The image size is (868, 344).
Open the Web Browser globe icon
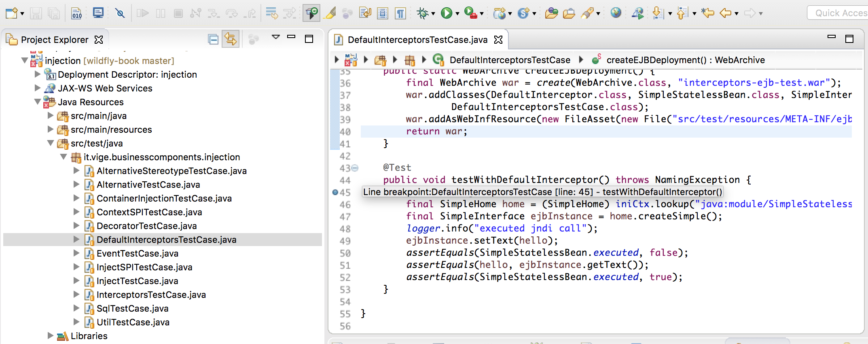click(616, 13)
